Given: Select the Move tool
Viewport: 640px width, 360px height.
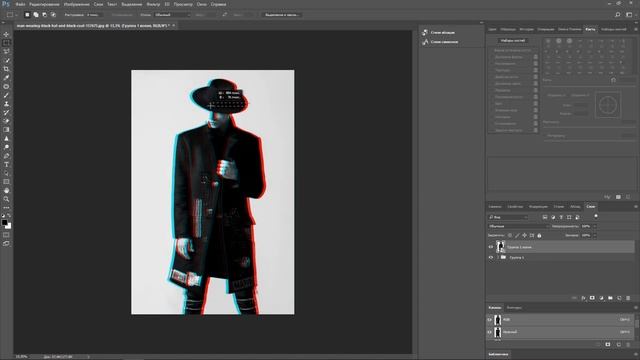Looking at the screenshot, I should click(x=6, y=34).
